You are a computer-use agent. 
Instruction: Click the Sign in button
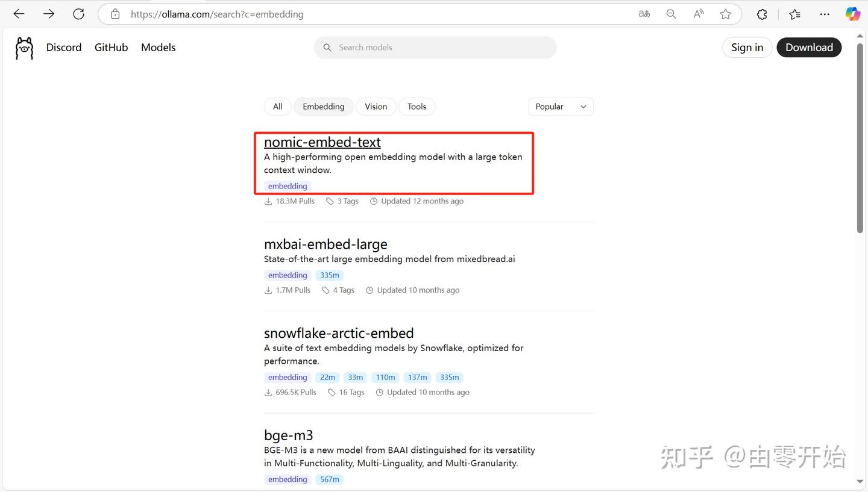(x=747, y=48)
